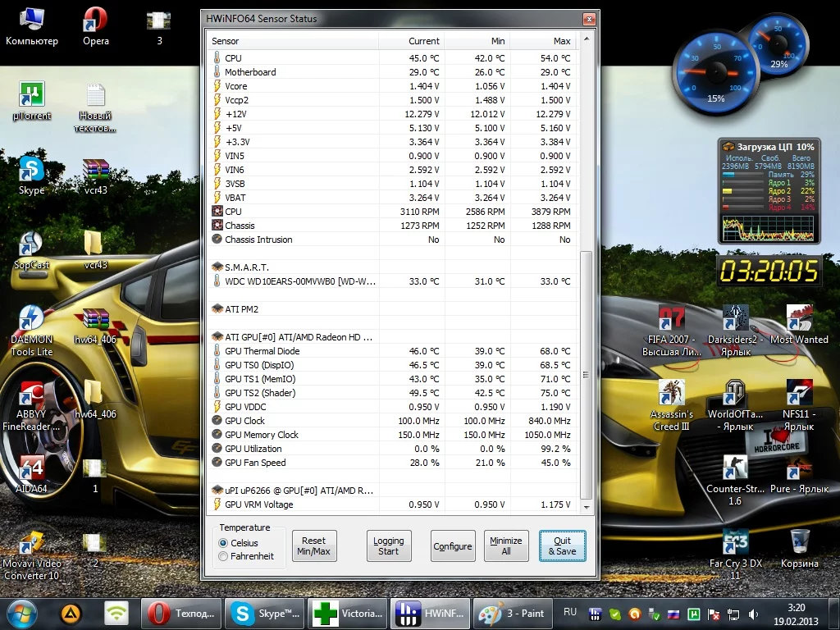Click the Max column header
Viewport: 840px width, 630px height.
[543, 41]
